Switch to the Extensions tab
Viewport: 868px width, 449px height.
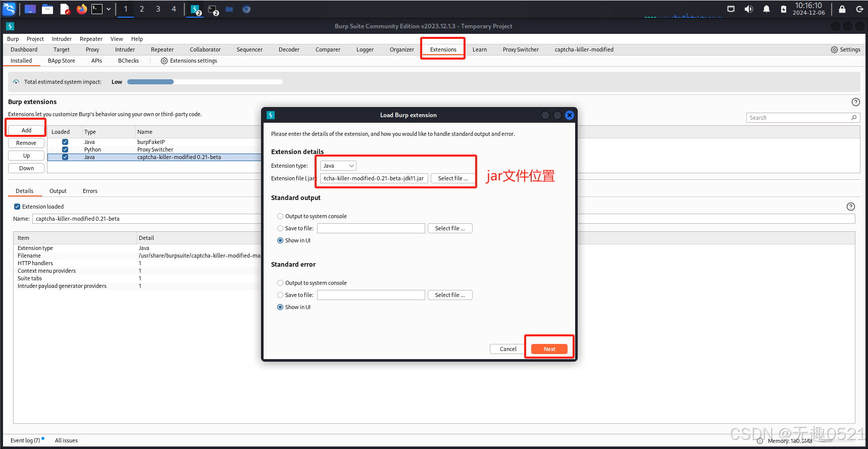click(x=443, y=49)
